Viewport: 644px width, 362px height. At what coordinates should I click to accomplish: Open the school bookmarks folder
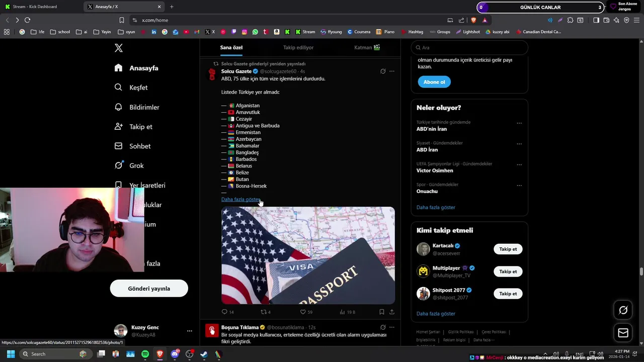pyautogui.click(x=60, y=32)
